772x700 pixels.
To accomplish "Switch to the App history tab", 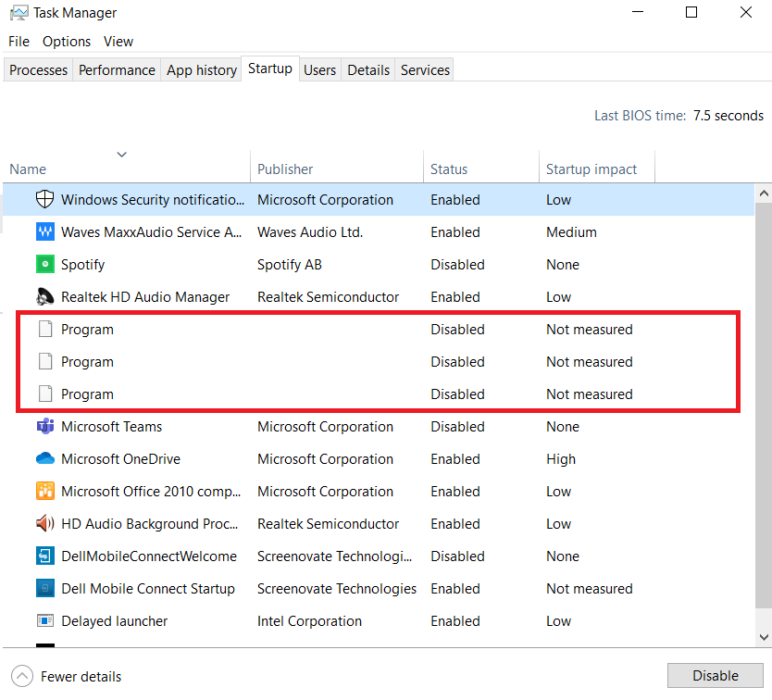I will pos(202,70).
